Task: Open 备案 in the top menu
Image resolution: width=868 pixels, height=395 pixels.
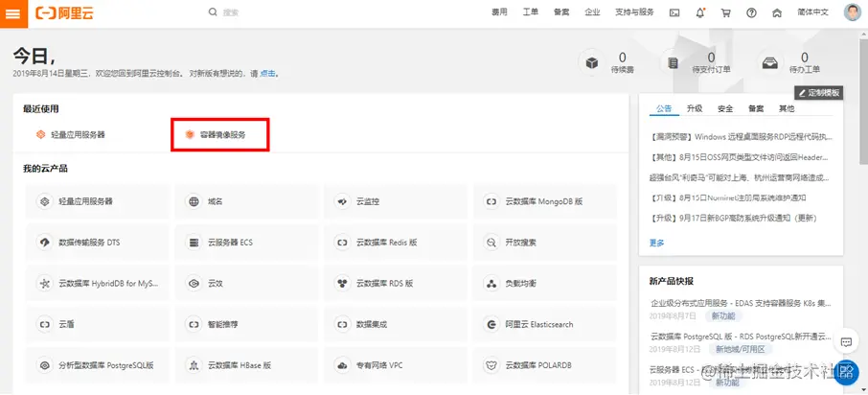Action: point(561,12)
